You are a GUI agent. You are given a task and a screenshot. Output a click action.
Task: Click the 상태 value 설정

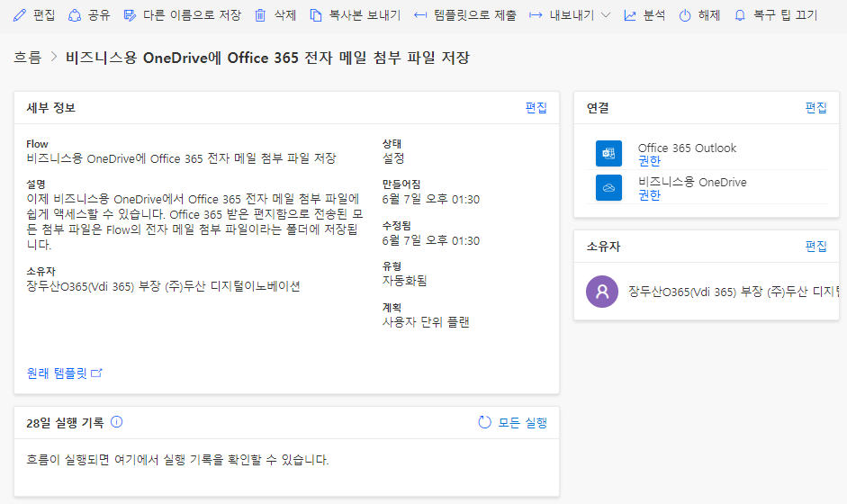tap(393, 158)
